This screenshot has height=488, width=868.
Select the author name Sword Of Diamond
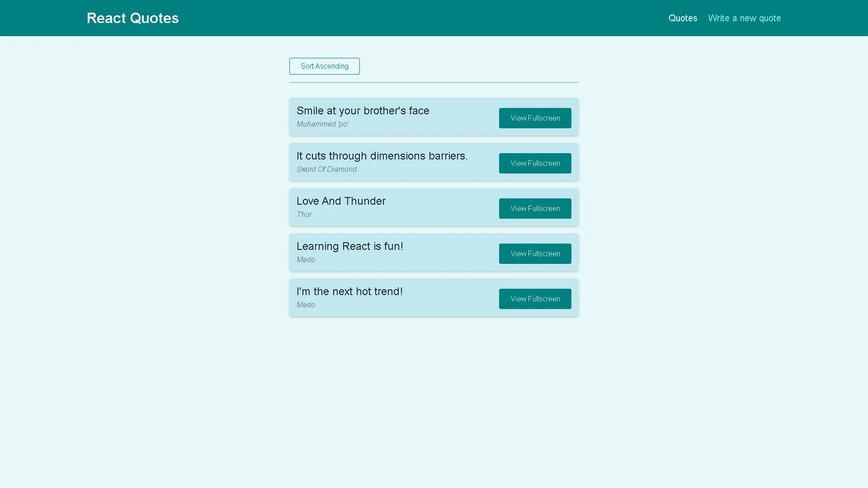point(326,169)
